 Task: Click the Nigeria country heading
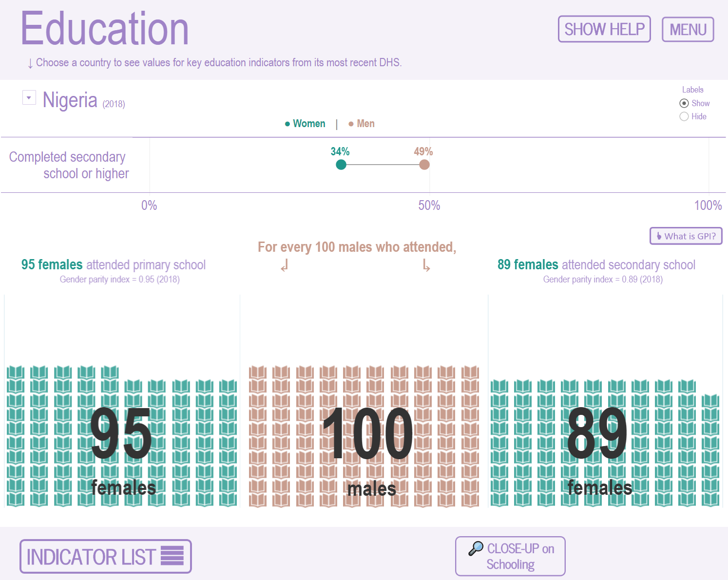[70, 100]
